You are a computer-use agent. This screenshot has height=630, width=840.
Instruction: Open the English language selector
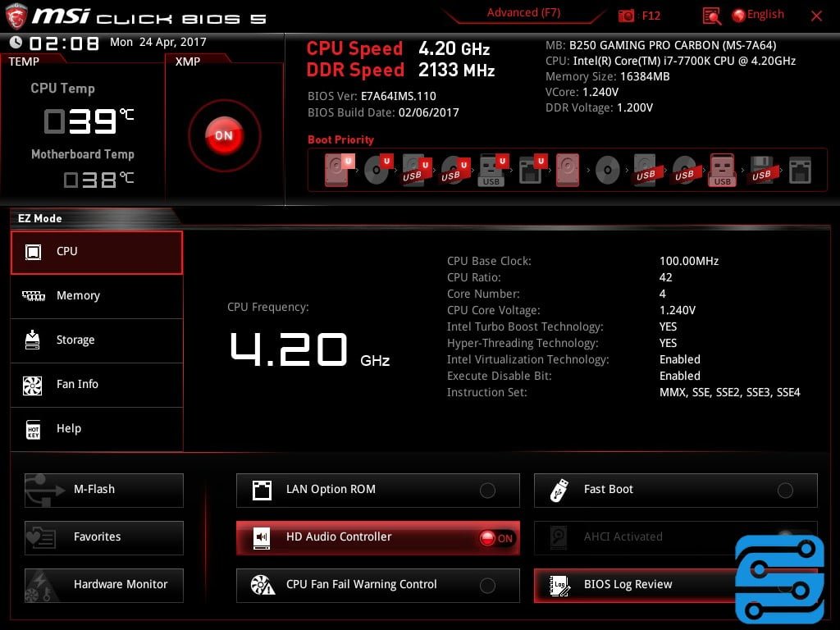coord(758,14)
